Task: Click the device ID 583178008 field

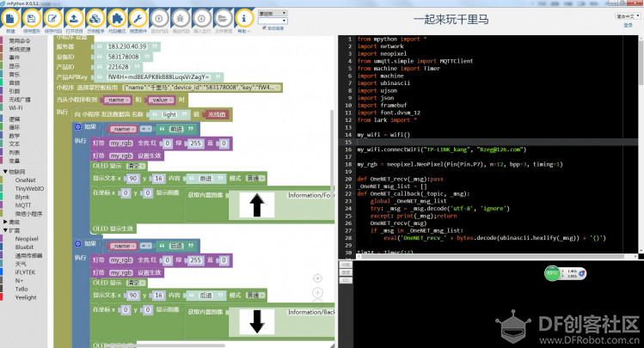Action: [x=123, y=57]
